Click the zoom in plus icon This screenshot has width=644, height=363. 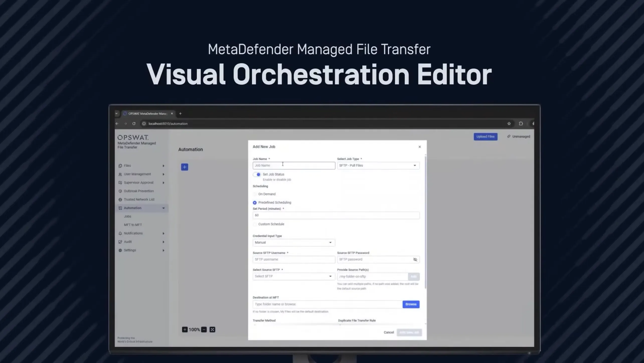click(185, 330)
